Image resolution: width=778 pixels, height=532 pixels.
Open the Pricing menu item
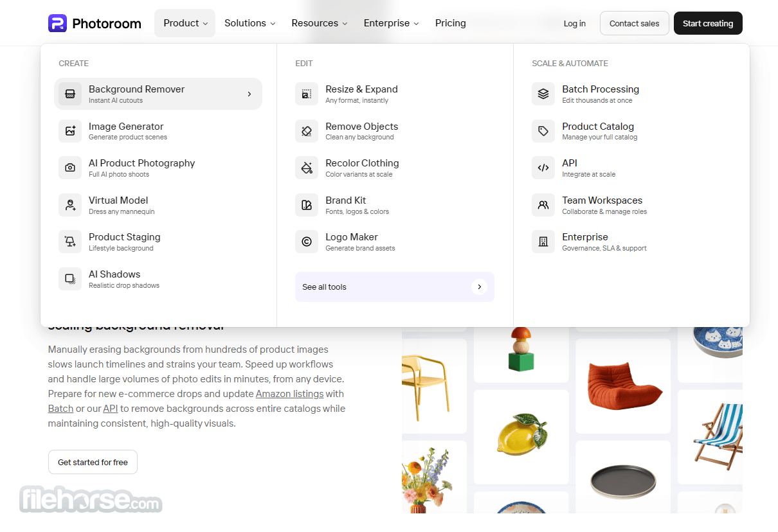click(451, 23)
